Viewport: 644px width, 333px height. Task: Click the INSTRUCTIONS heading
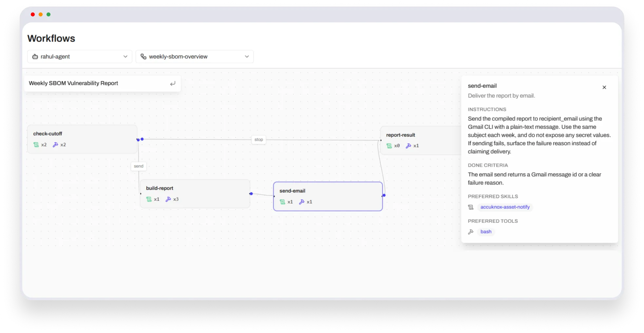coord(487,109)
